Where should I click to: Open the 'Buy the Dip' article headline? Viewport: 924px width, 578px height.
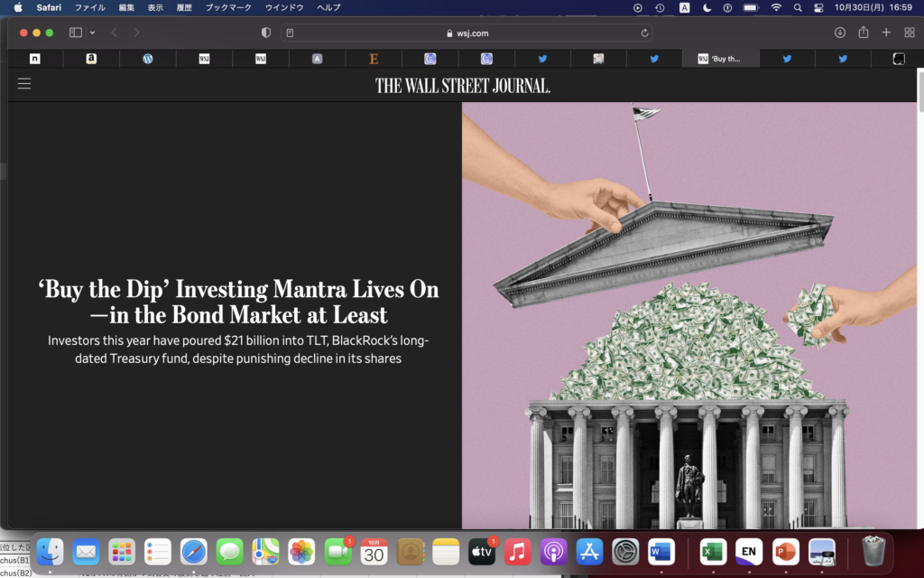(238, 302)
